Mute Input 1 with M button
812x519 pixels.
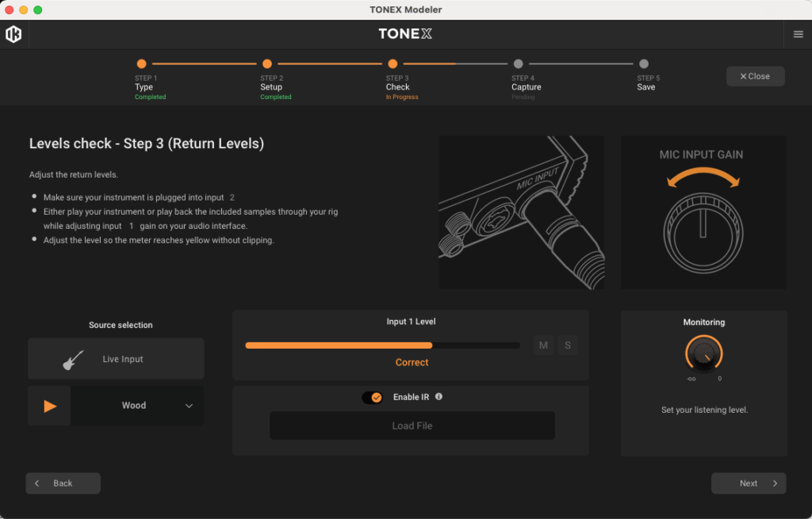543,345
